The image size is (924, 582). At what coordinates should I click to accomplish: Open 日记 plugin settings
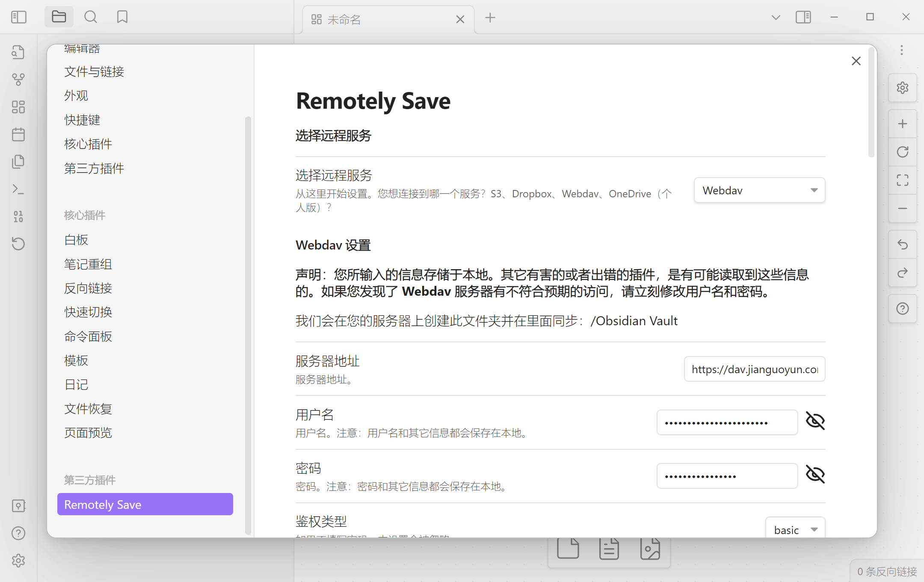[x=145, y=384]
